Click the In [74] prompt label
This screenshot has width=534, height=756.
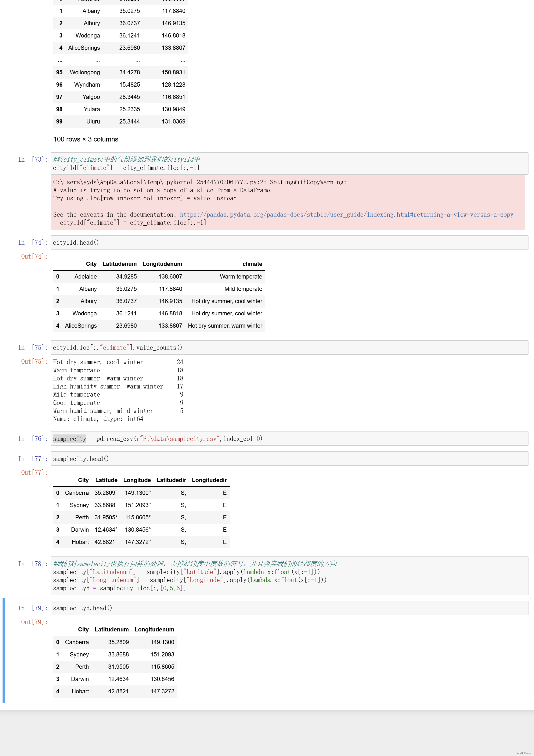33,243
